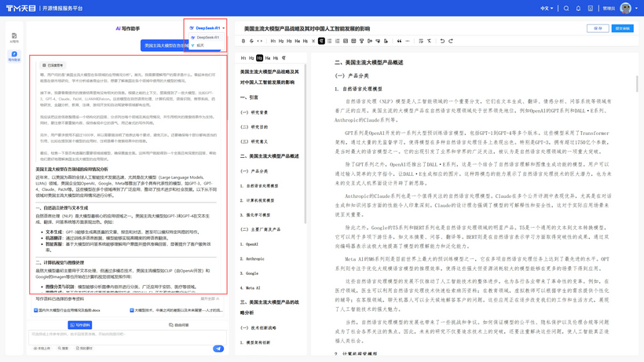Open the notifications bell
Image resolution: width=644 pixels, height=362 pixels.
click(578, 8)
